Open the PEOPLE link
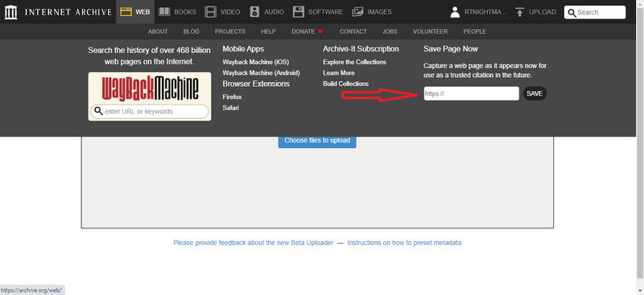Viewport: 644px width, 295px height. 475,31
